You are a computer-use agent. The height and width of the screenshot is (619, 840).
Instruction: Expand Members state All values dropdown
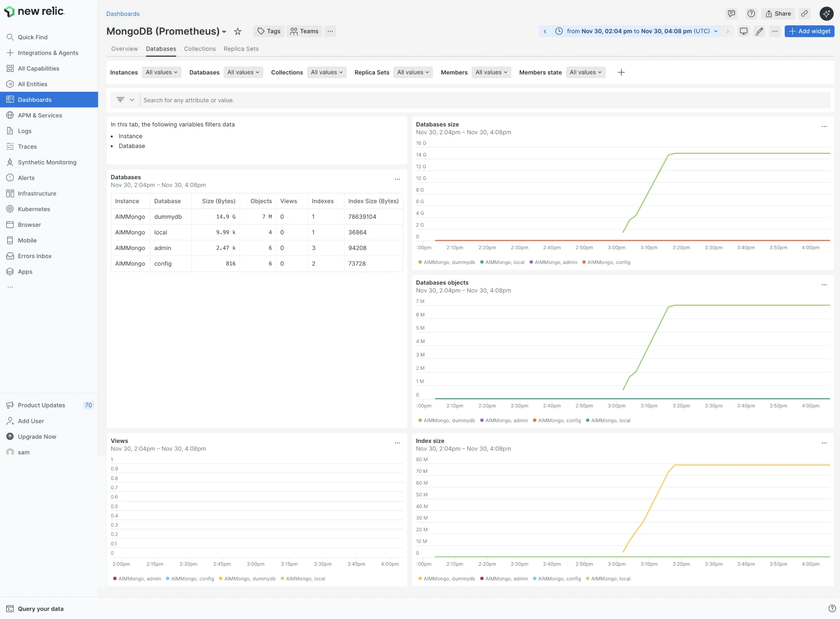click(586, 72)
